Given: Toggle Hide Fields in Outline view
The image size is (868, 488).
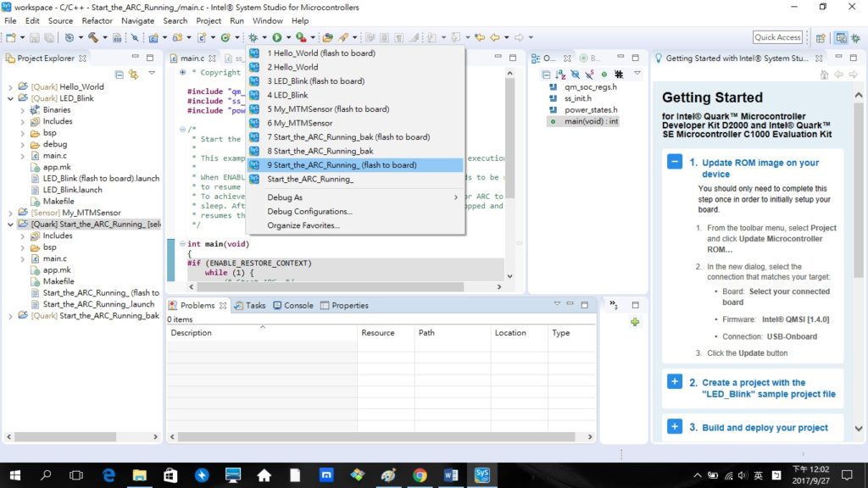Looking at the screenshot, I should pyautogui.click(x=576, y=75).
